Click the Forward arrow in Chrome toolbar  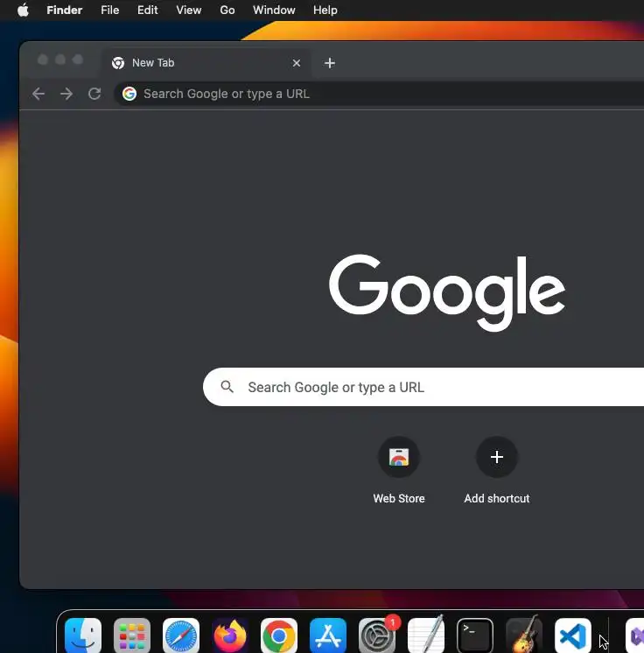[x=66, y=94]
